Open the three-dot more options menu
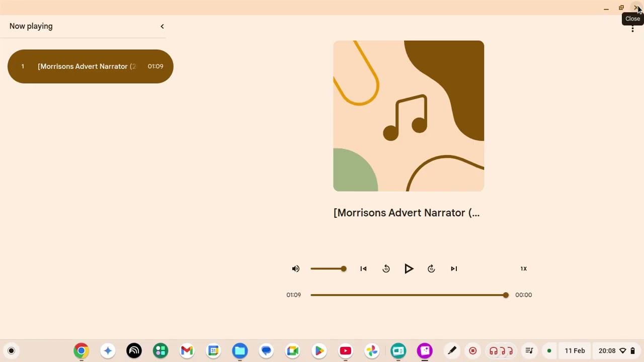Image resolution: width=644 pixels, height=362 pixels. (x=632, y=29)
